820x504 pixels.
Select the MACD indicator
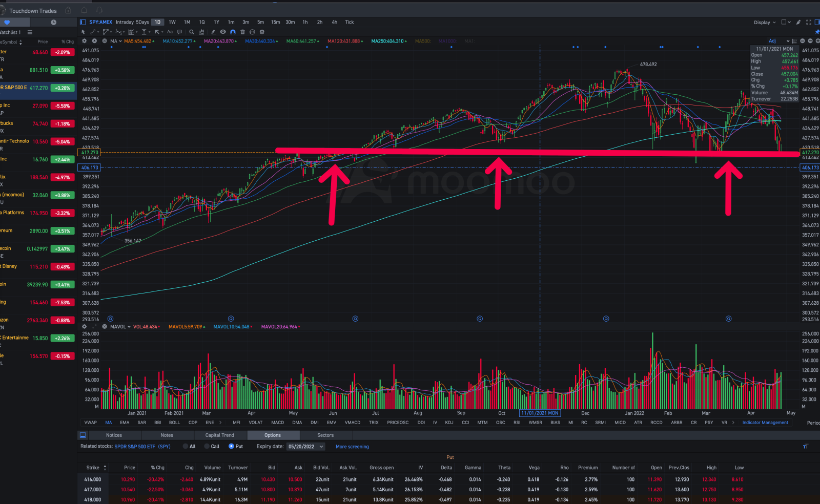point(278,423)
